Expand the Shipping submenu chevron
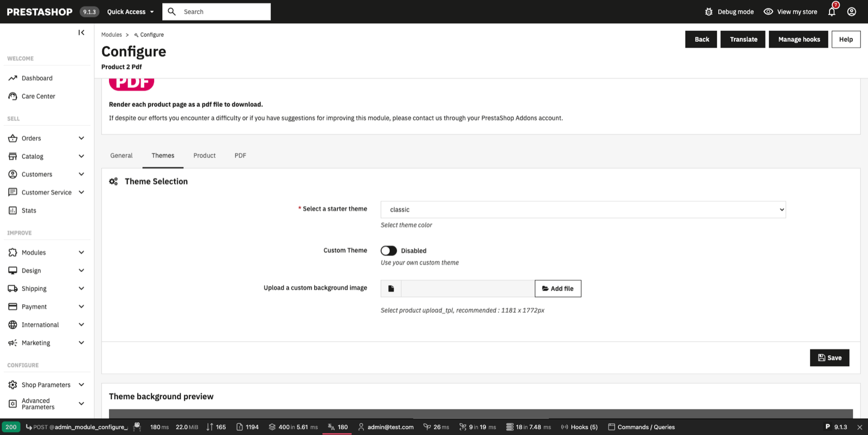This screenshot has height=435, width=868. tap(81, 289)
